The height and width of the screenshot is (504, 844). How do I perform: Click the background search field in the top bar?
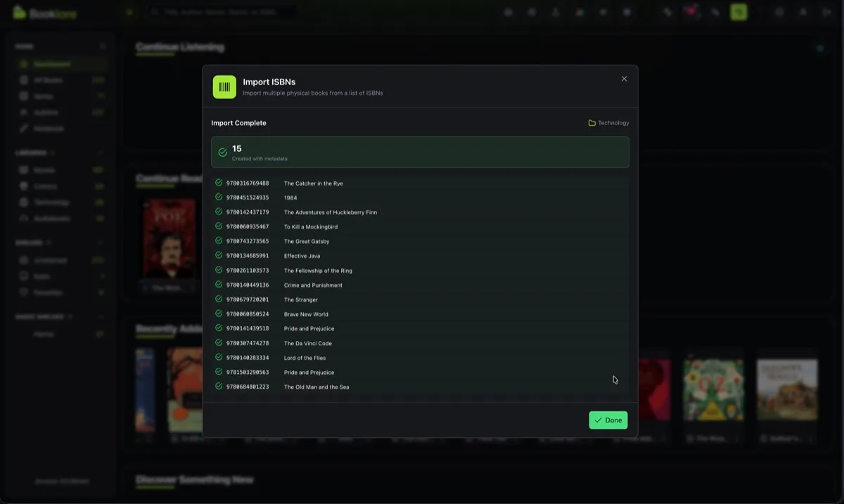(x=222, y=12)
